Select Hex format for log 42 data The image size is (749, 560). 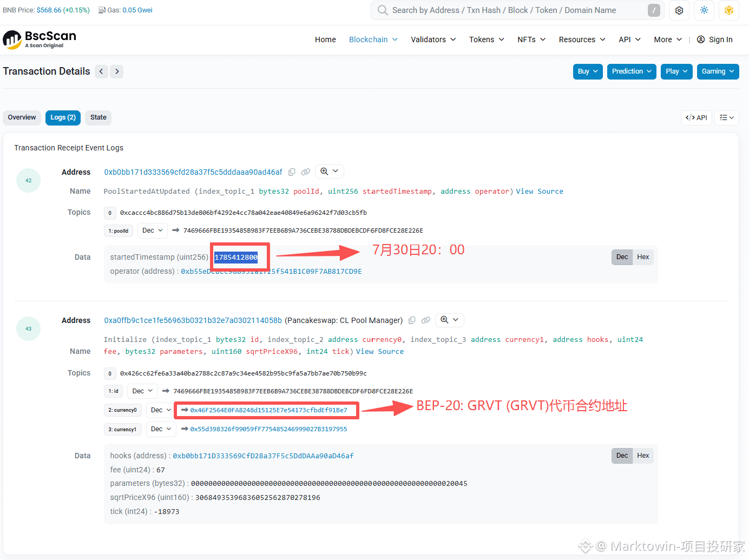643,257
